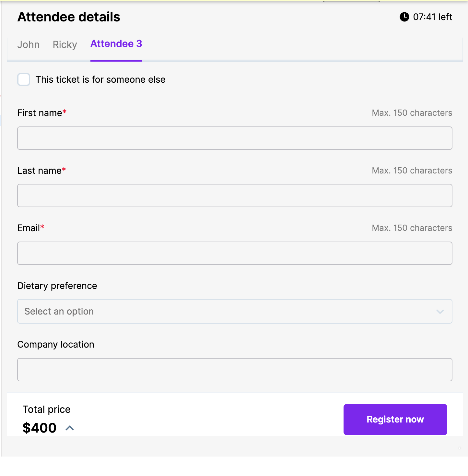
Task: Click the Company location label text
Action: pyautogui.click(x=56, y=344)
